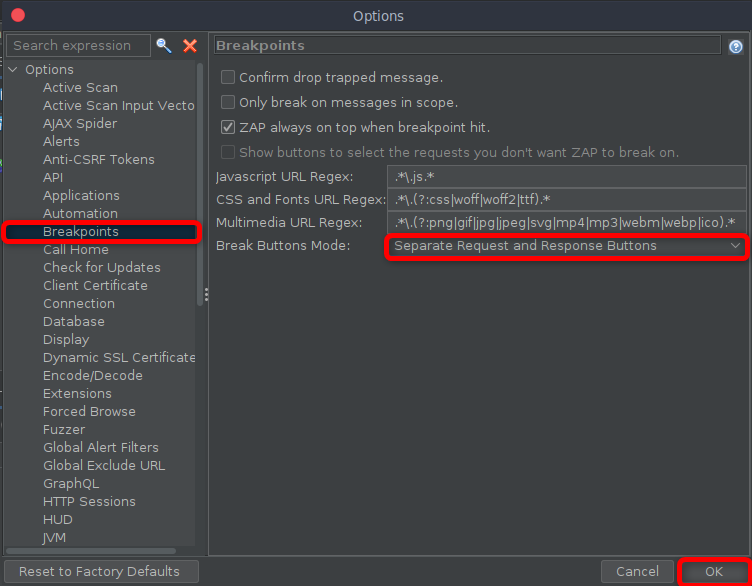Click the options tree horizontal scrollbar

coord(91,551)
